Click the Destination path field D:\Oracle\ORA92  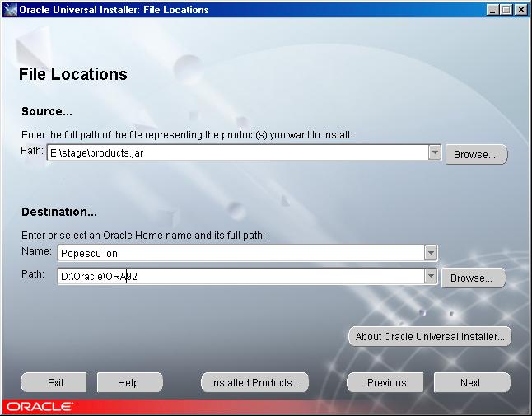(239, 277)
